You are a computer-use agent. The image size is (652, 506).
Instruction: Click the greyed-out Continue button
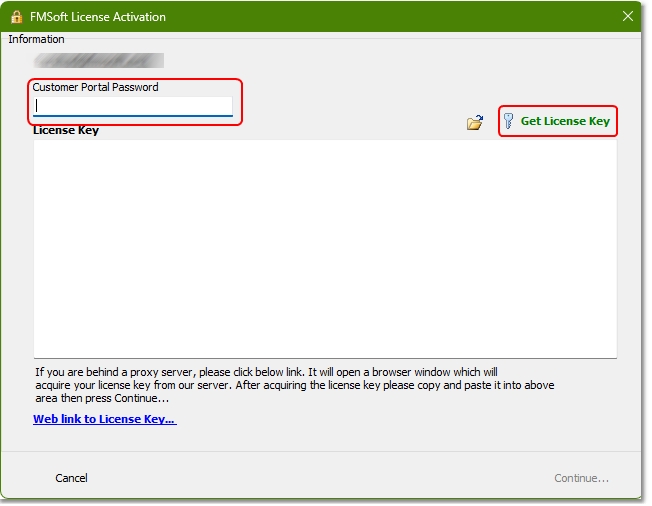pyautogui.click(x=581, y=478)
